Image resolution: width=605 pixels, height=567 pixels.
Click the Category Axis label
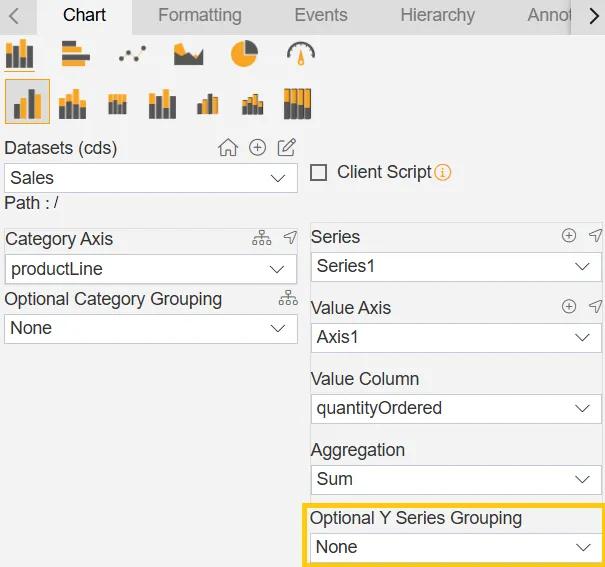[59, 239]
